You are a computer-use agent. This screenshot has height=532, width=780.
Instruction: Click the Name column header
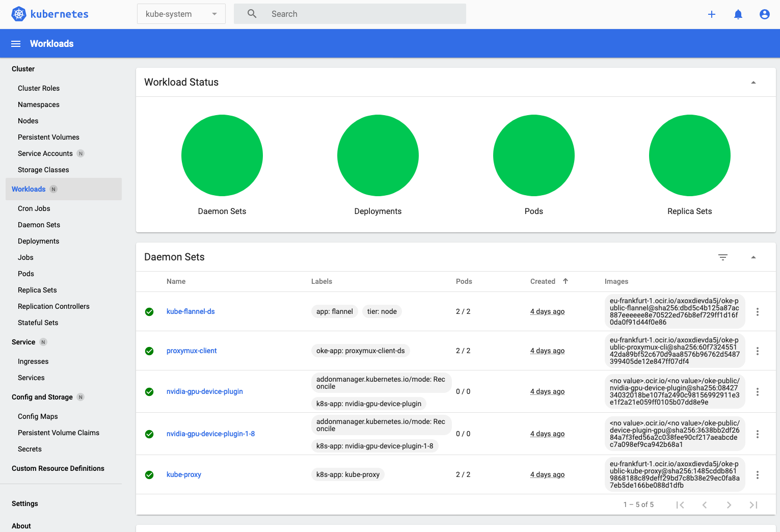click(176, 281)
